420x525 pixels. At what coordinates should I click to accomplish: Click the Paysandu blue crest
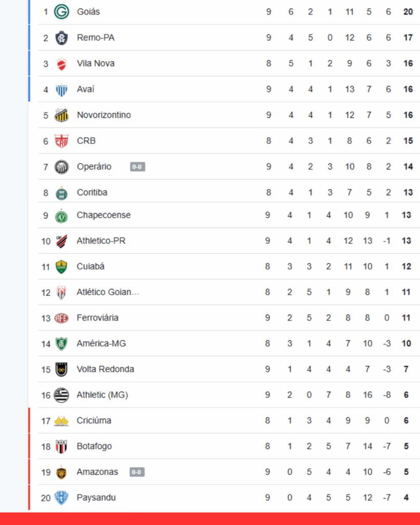pos(62,498)
